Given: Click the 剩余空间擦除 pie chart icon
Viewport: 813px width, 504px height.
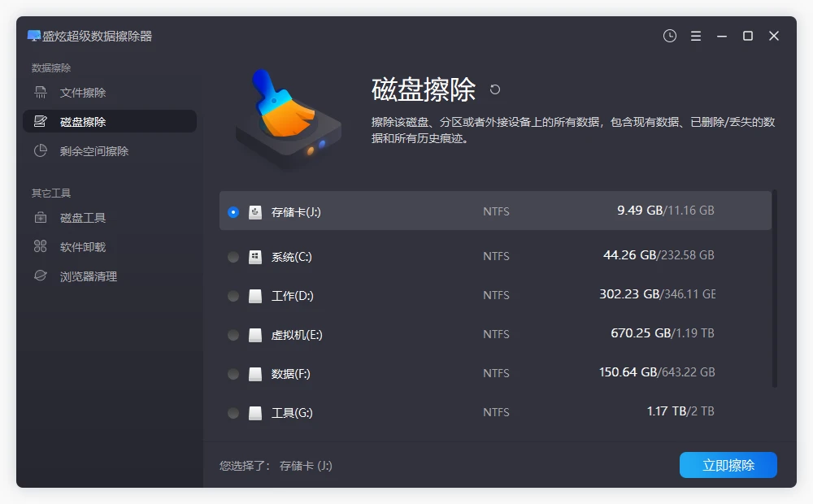Looking at the screenshot, I should [x=41, y=151].
